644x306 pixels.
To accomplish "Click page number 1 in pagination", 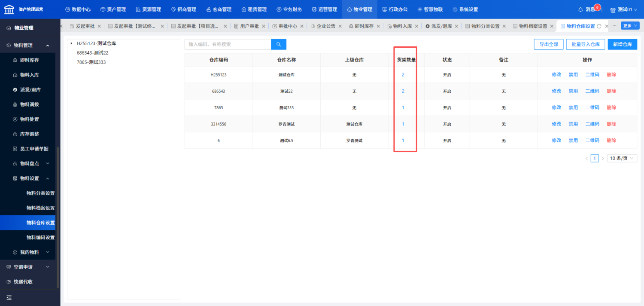I will (x=595, y=159).
